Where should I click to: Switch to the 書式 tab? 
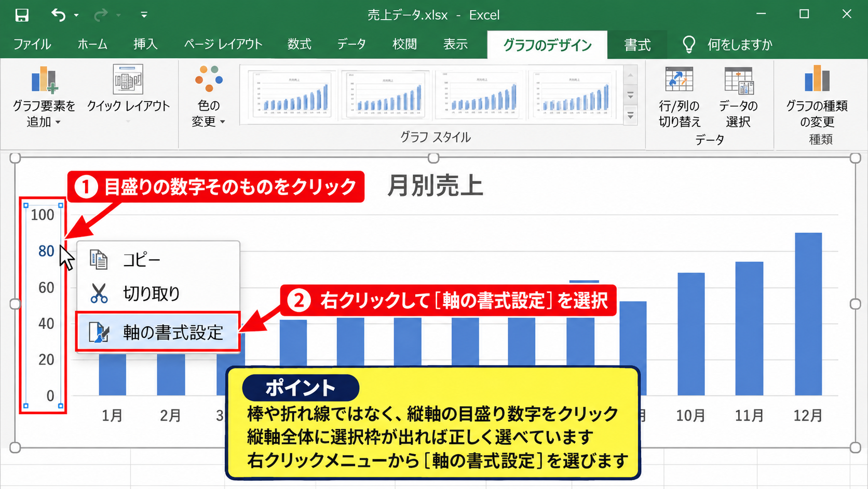coord(638,45)
